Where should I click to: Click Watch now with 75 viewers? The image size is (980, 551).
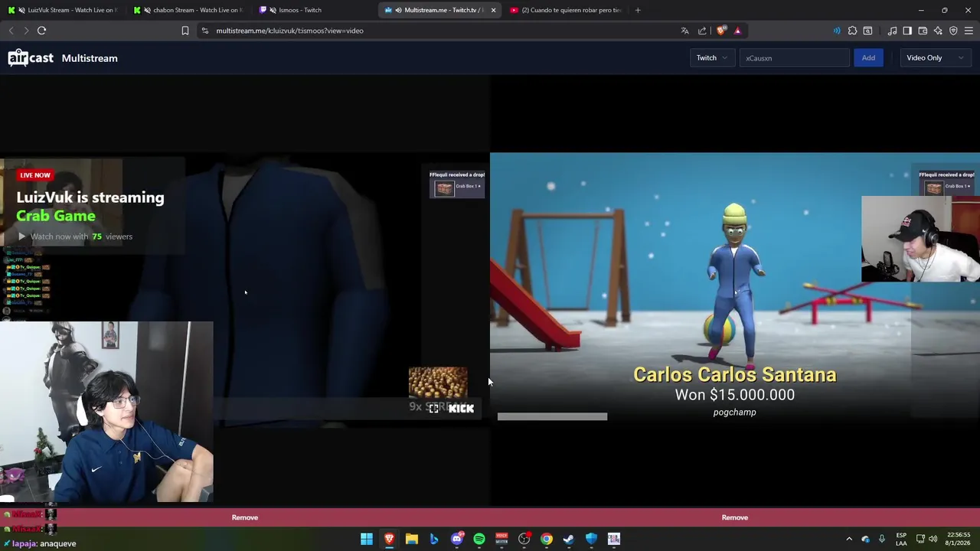tap(75, 236)
